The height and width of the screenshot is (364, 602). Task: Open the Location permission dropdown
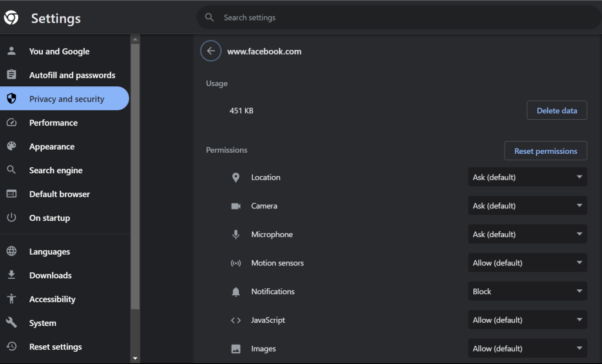527,177
